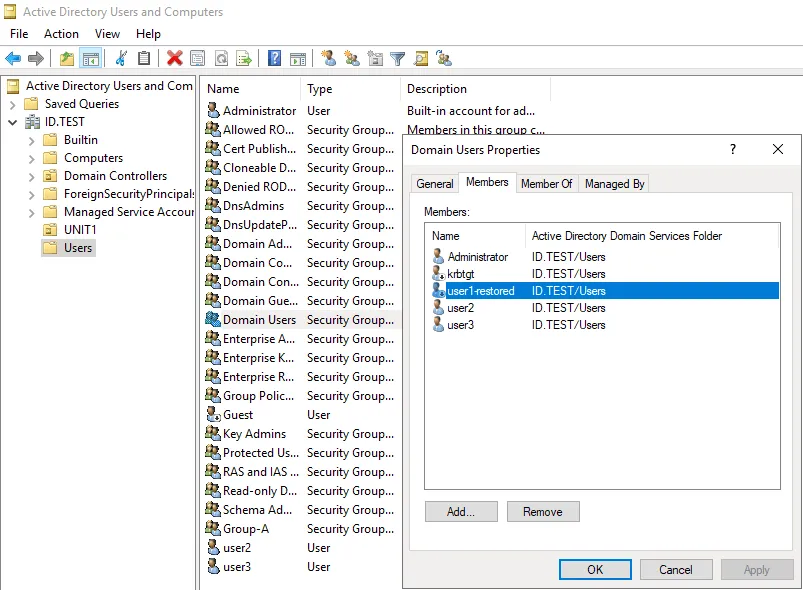Open Help via the question mark toolbar icon

pos(275,59)
